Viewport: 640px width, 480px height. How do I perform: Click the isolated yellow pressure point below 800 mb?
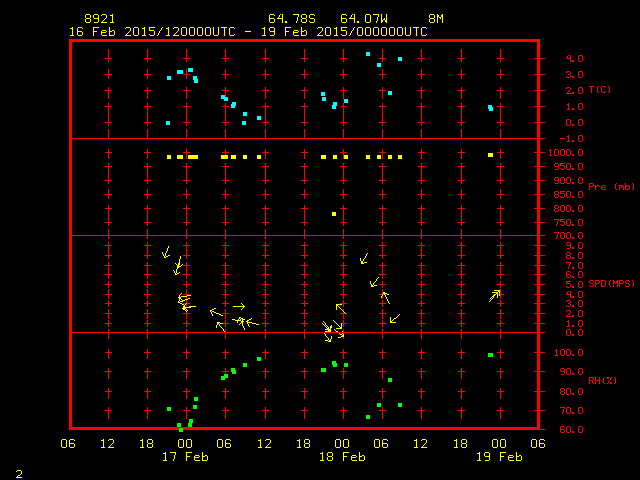334,214
